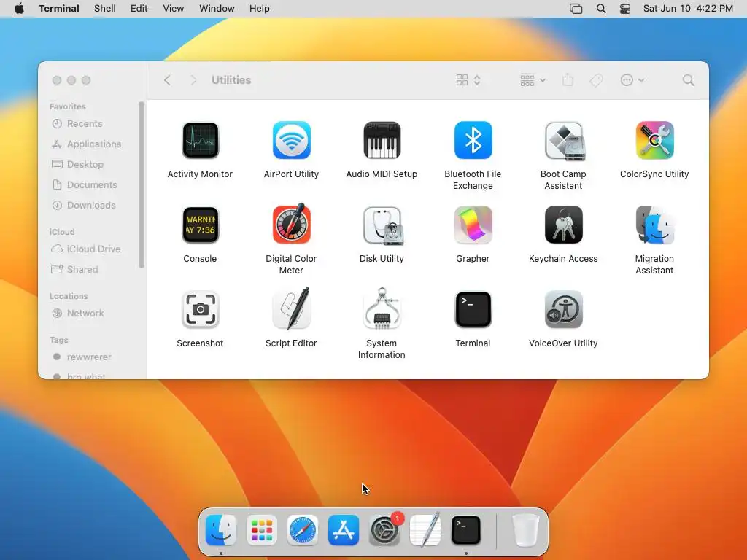Open the View menu
This screenshot has width=747, height=560.
pos(174,9)
